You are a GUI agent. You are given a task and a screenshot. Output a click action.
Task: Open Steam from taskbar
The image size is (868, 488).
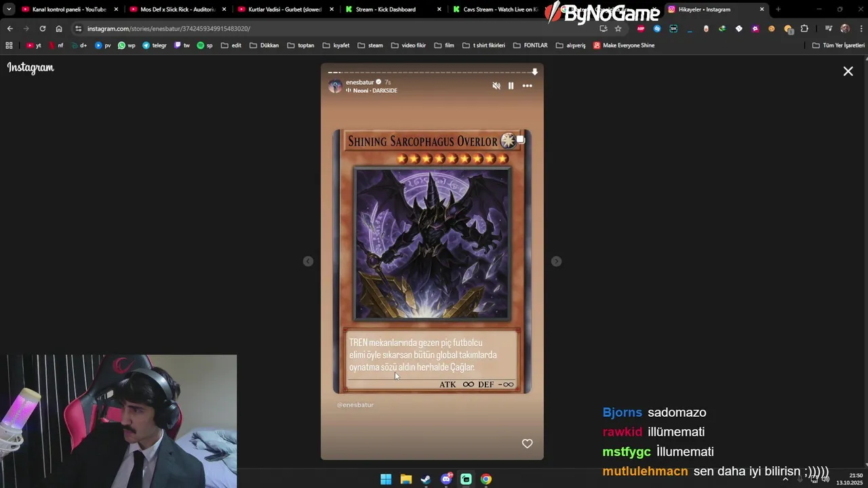[x=426, y=479]
